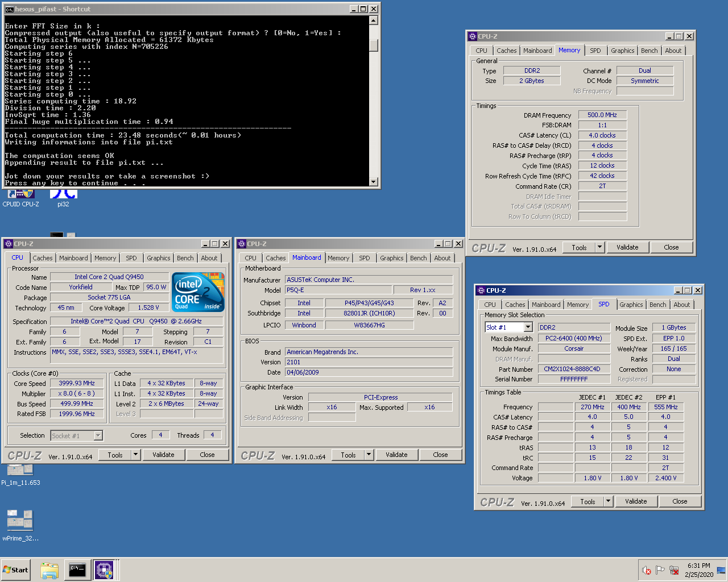The width and height of the screenshot is (728, 582).
Task: Click the file explorer taskbar icon
Action: tap(49, 569)
